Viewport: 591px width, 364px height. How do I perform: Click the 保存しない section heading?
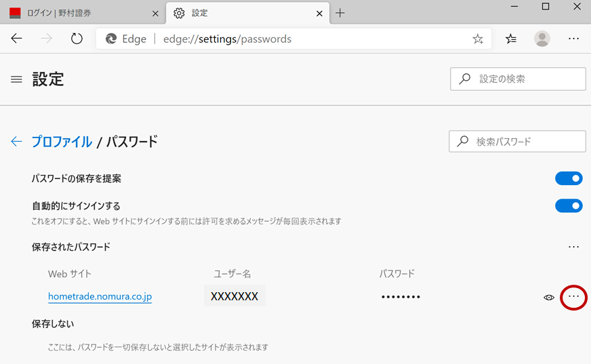tap(53, 324)
